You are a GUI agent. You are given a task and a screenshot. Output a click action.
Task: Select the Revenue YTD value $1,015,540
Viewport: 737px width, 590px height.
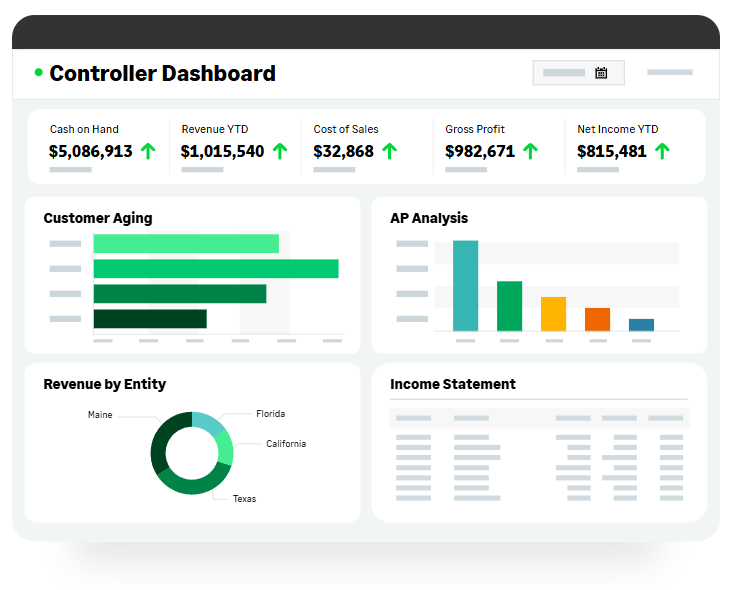[x=222, y=151]
